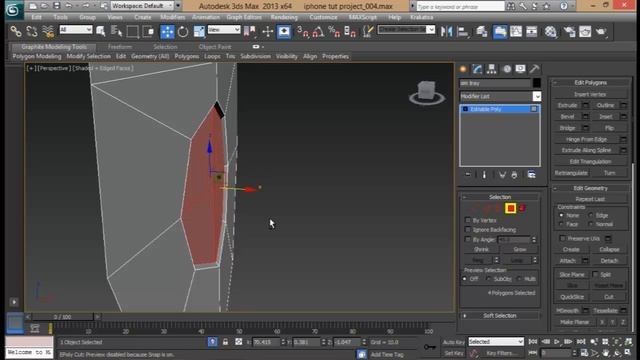Open the reference coordinate system View dropdown

[x=224, y=30]
